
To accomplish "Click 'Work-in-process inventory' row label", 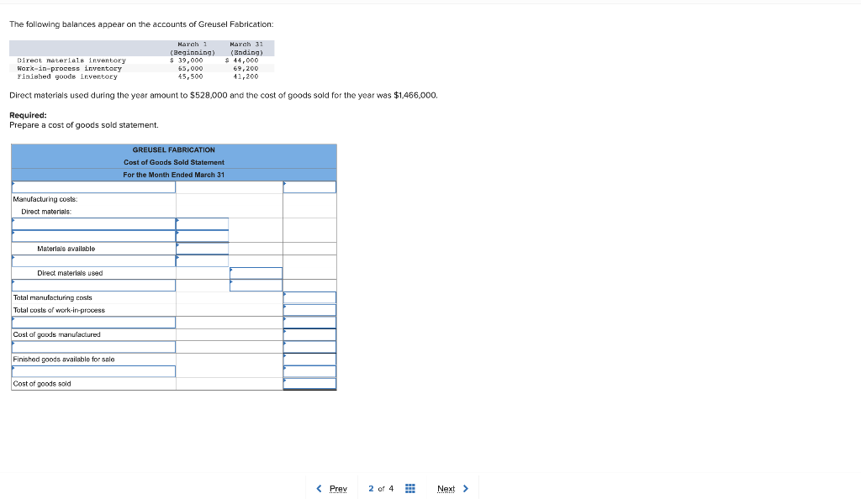I will click(x=69, y=69).
